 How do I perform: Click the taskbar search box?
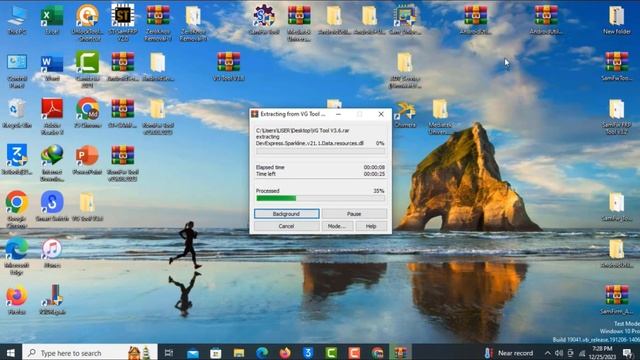click(90, 353)
